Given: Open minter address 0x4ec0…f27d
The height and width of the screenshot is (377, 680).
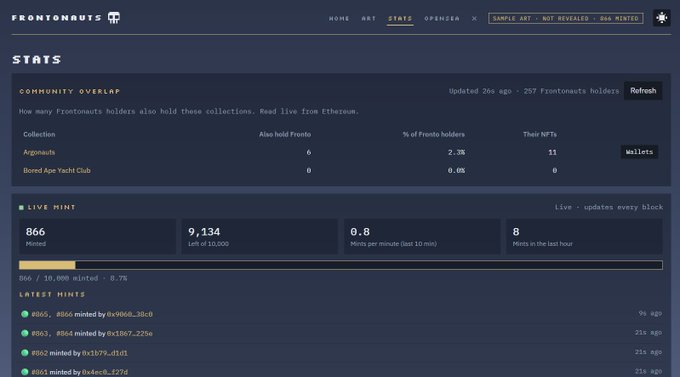Looking at the screenshot, I should pos(105,372).
